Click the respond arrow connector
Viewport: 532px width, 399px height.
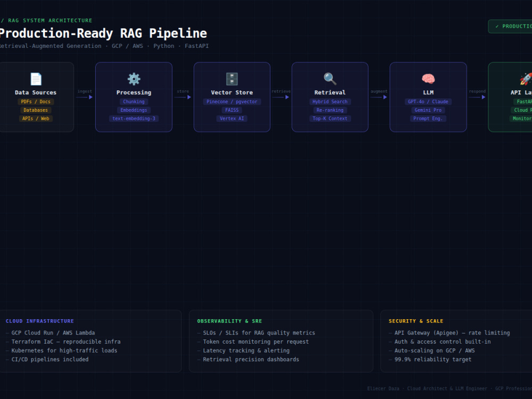tap(477, 97)
